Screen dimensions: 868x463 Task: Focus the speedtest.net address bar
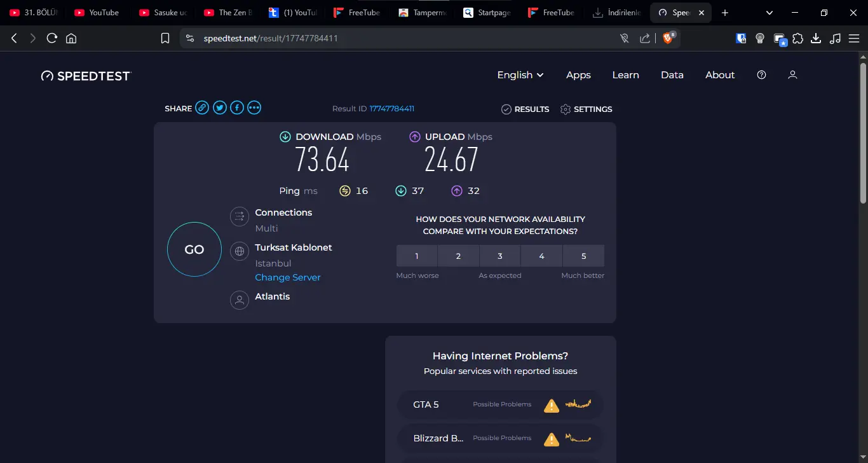tap(407, 38)
